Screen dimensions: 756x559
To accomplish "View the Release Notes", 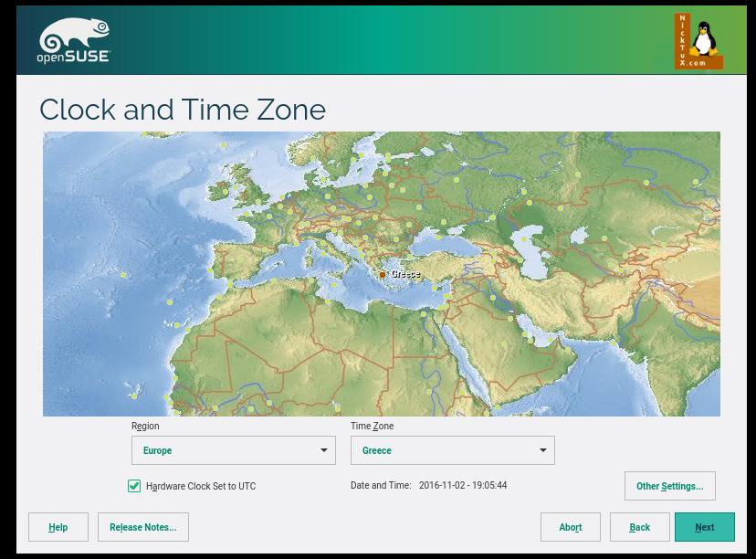I will click(x=143, y=527).
